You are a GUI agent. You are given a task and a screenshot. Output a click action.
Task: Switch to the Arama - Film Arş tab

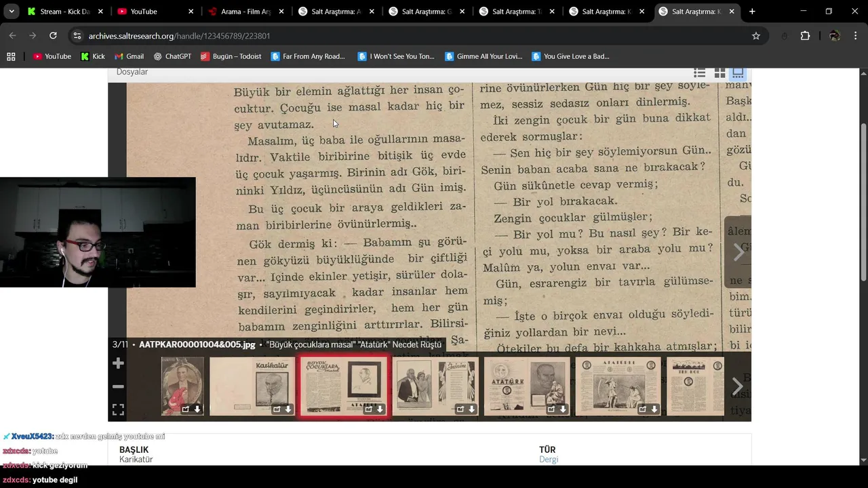[245, 12]
